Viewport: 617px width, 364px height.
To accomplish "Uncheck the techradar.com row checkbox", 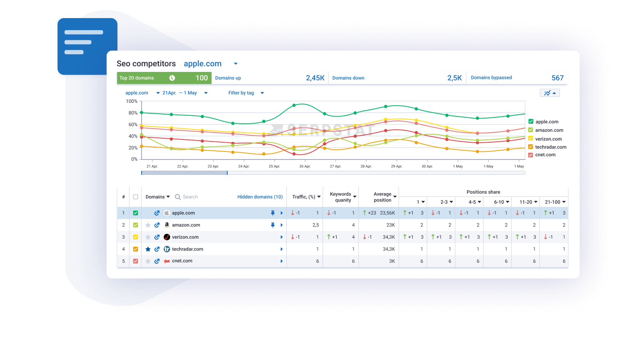I will 136,249.
